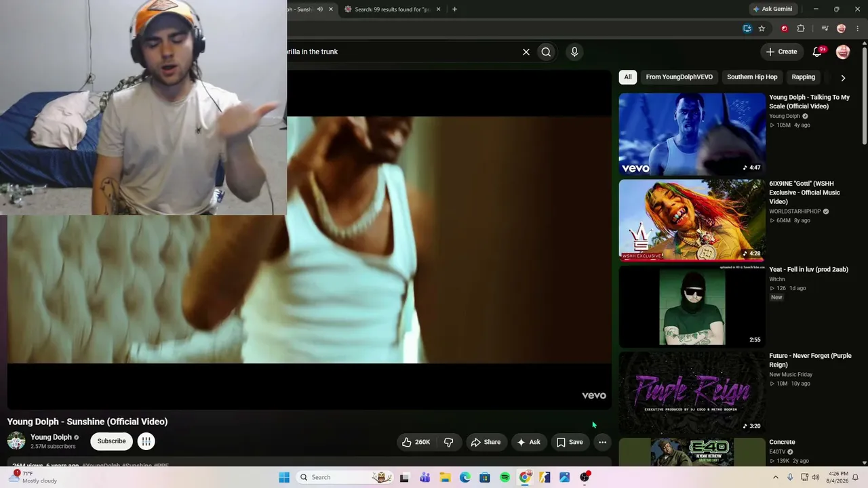Open Task View on the taskbar

405,477
